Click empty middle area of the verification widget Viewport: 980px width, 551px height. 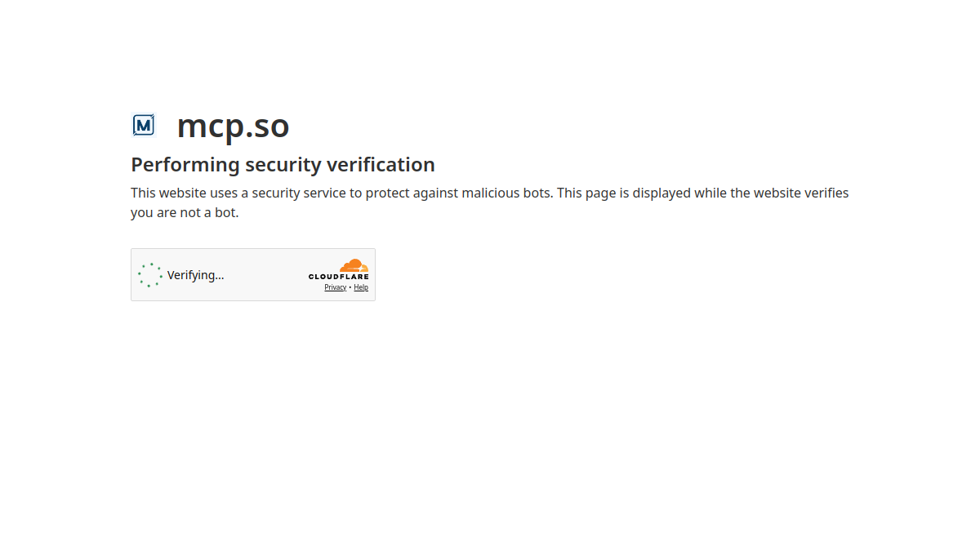pos(265,275)
